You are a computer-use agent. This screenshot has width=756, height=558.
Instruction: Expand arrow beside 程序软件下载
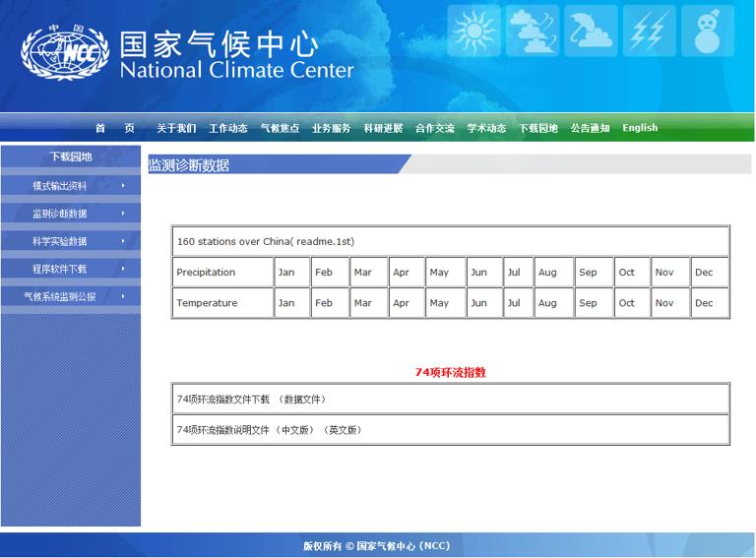click(x=123, y=269)
